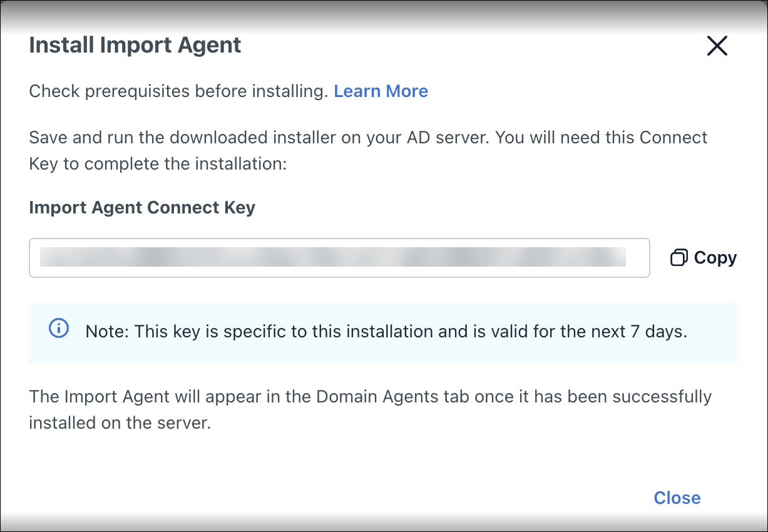Click the Close button at bottom right

(677, 498)
